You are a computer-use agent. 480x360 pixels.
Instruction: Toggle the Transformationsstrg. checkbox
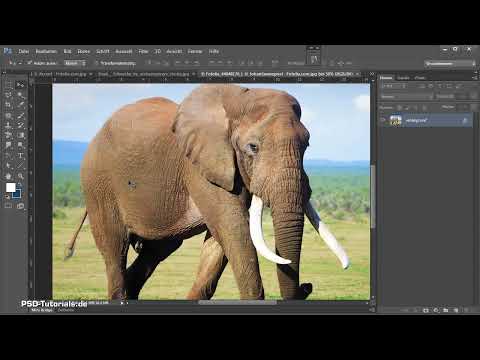pyautogui.click(x=97, y=63)
